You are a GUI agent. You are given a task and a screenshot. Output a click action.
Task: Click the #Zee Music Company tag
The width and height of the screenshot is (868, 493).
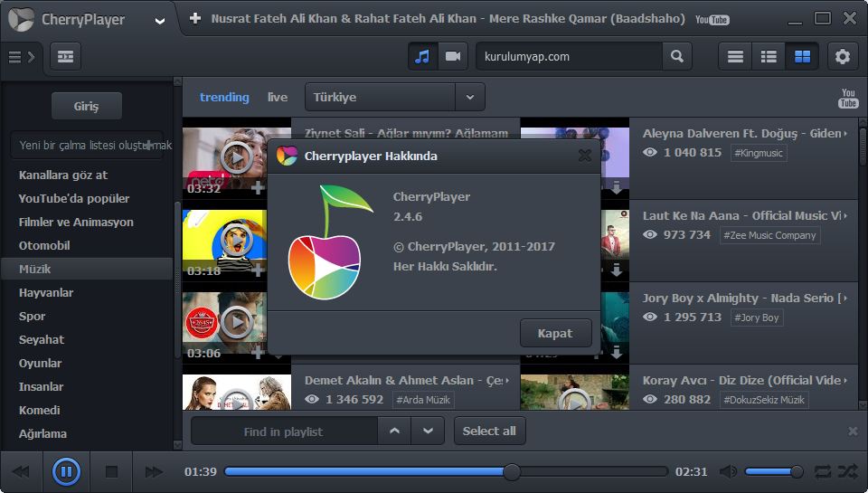tap(769, 235)
